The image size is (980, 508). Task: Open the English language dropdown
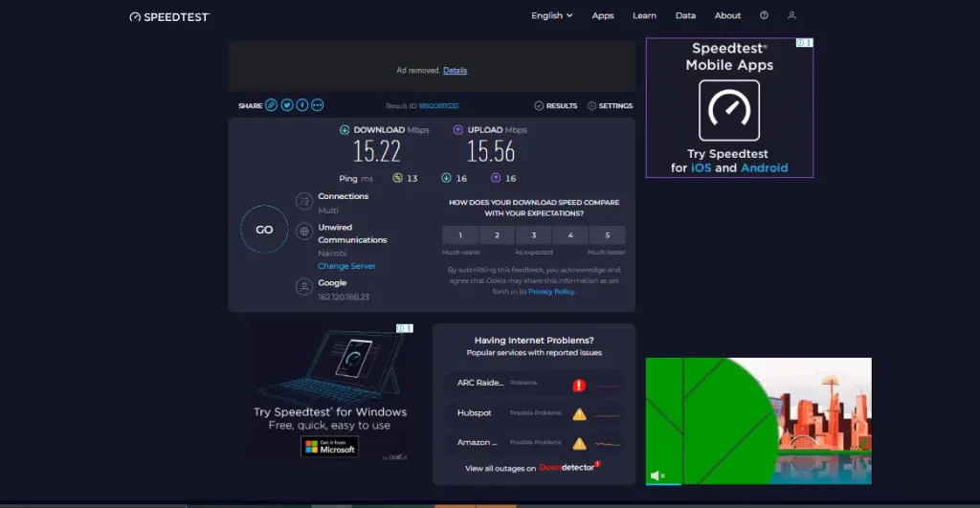[552, 15]
